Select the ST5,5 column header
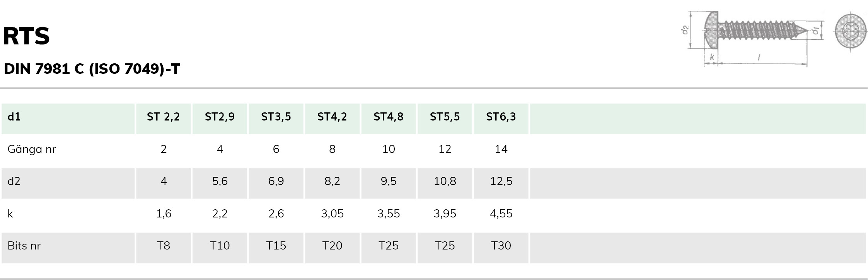Viewport: 868px width, 280px height. [445, 117]
